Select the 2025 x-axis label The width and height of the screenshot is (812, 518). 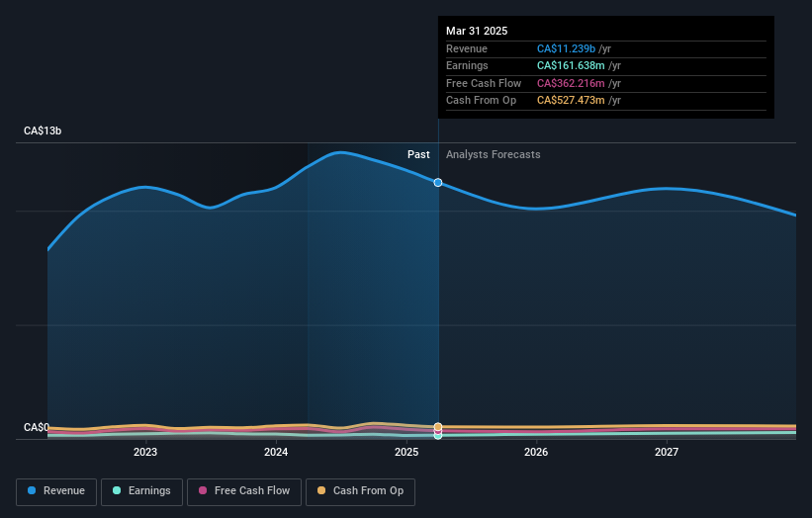406,452
